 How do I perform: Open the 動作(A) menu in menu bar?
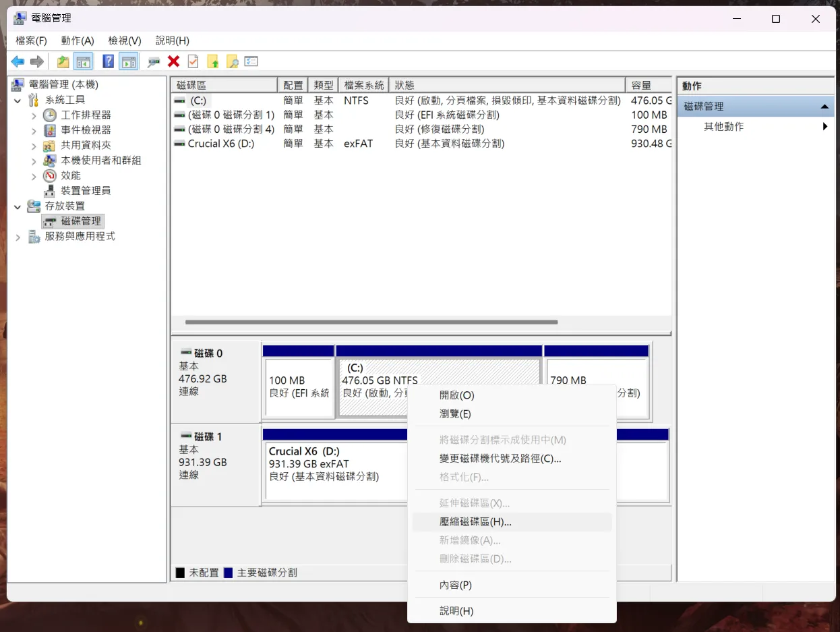pyautogui.click(x=78, y=40)
